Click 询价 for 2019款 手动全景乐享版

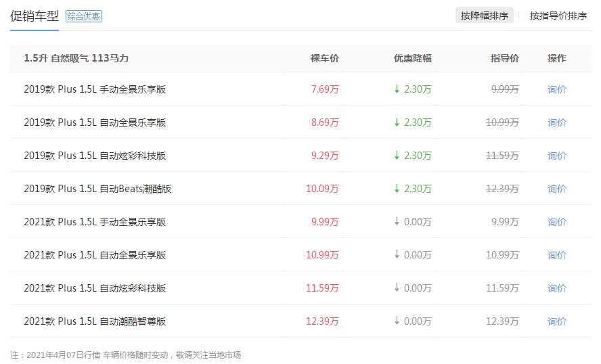pos(556,89)
